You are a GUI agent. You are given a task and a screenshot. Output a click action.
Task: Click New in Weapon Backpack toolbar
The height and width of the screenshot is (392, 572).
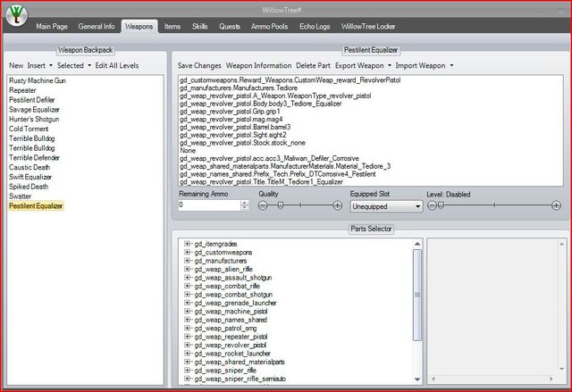(16, 65)
